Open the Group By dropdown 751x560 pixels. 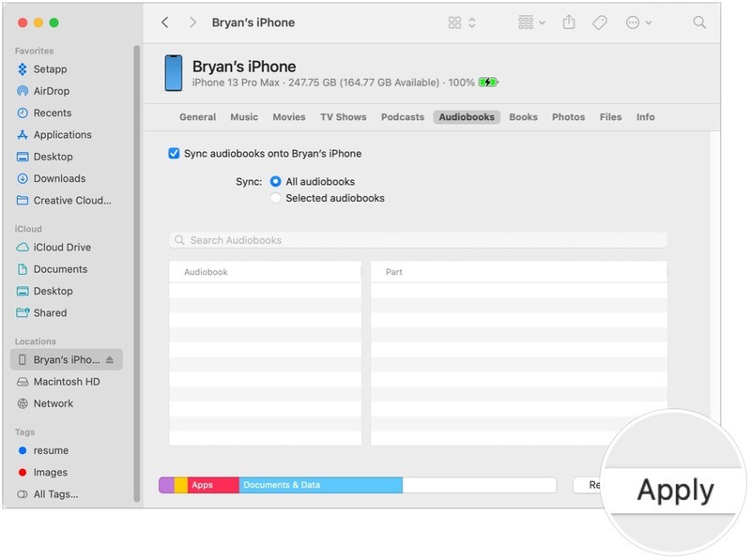[531, 23]
